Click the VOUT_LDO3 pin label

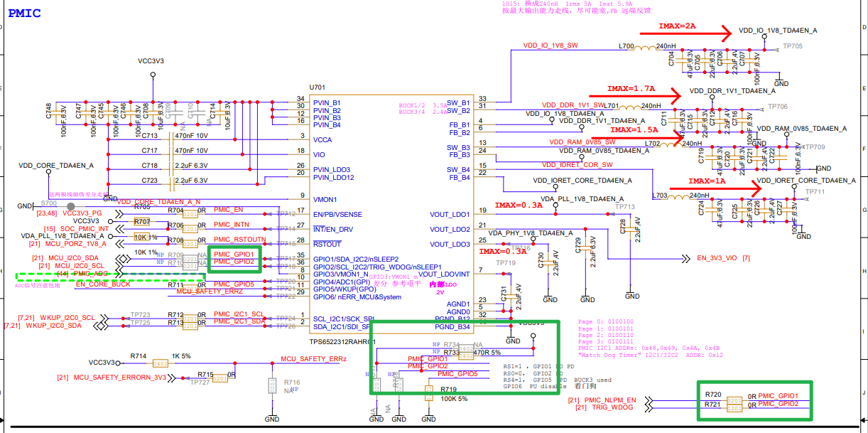pyautogui.click(x=450, y=245)
